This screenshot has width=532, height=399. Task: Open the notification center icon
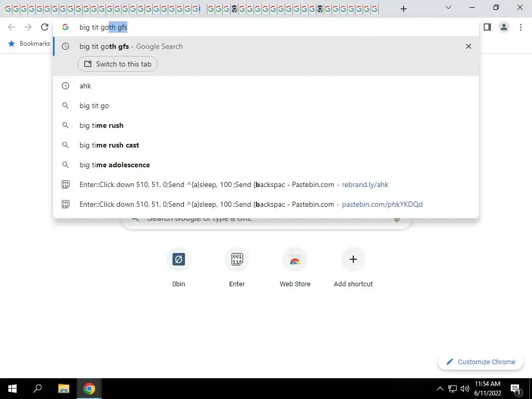(x=515, y=389)
